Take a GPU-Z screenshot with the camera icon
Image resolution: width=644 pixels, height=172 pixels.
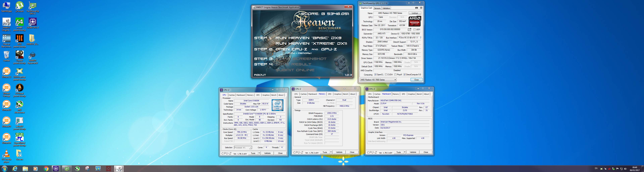(x=416, y=8)
